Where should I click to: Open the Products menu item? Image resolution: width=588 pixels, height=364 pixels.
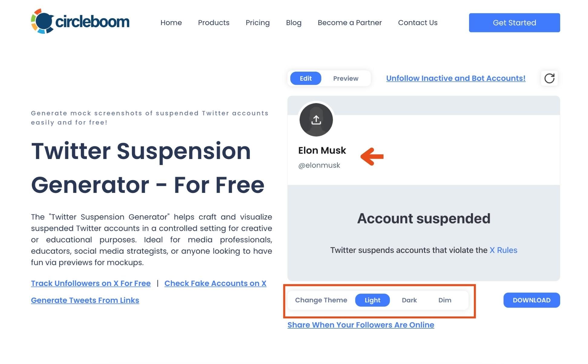214,23
